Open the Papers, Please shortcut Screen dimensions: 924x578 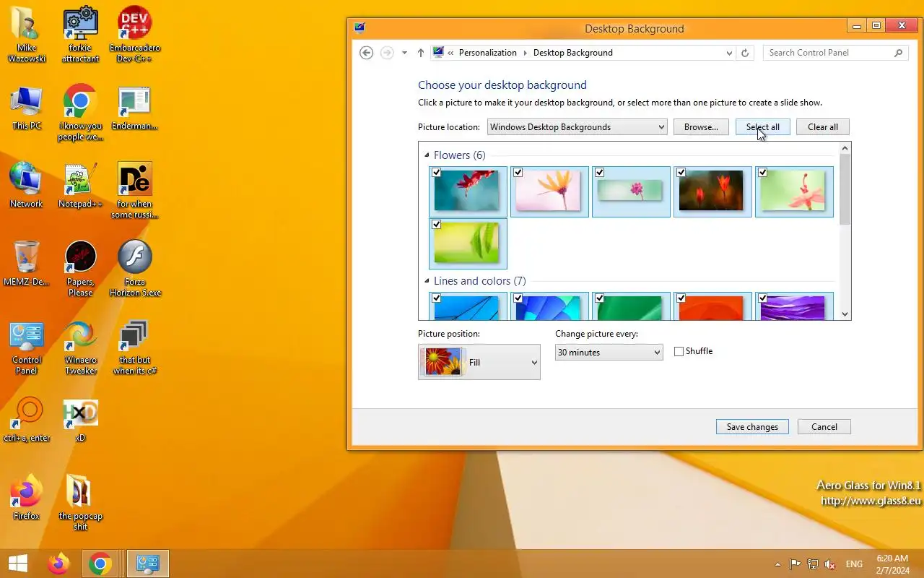tap(80, 268)
